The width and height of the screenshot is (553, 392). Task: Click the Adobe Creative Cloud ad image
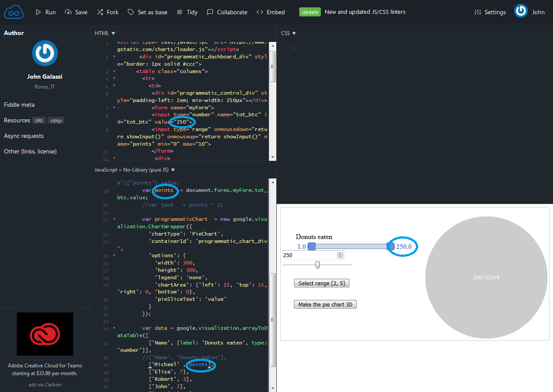tap(45, 334)
